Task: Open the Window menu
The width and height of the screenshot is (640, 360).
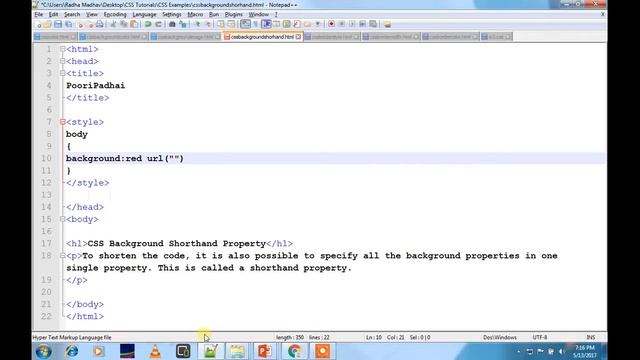Action: (259, 14)
